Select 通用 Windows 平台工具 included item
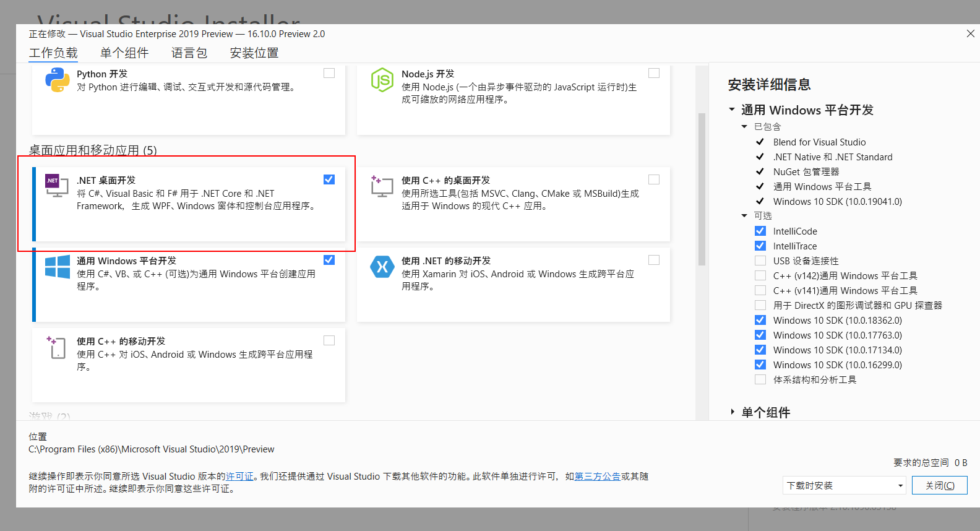Viewport: 980px width, 531px height. pos(822,187)
